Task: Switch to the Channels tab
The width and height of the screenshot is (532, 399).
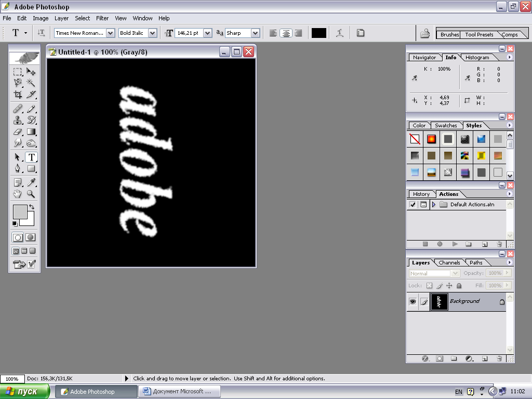Action: pyautogui.click(x=449, y=262)
